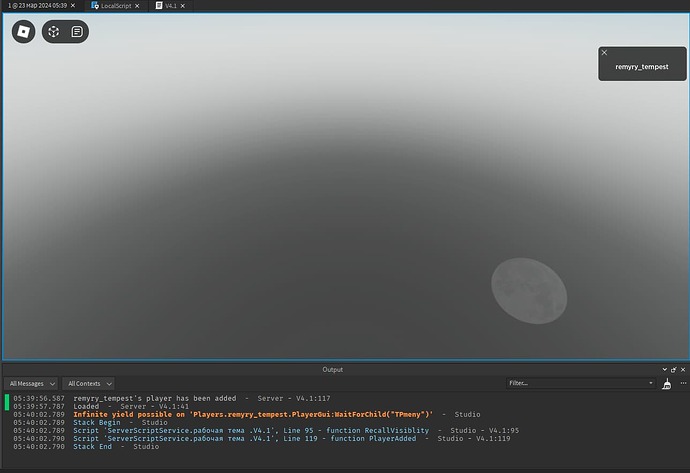
Task: Open the All Contexts dropdown
Action: [89, 383]
